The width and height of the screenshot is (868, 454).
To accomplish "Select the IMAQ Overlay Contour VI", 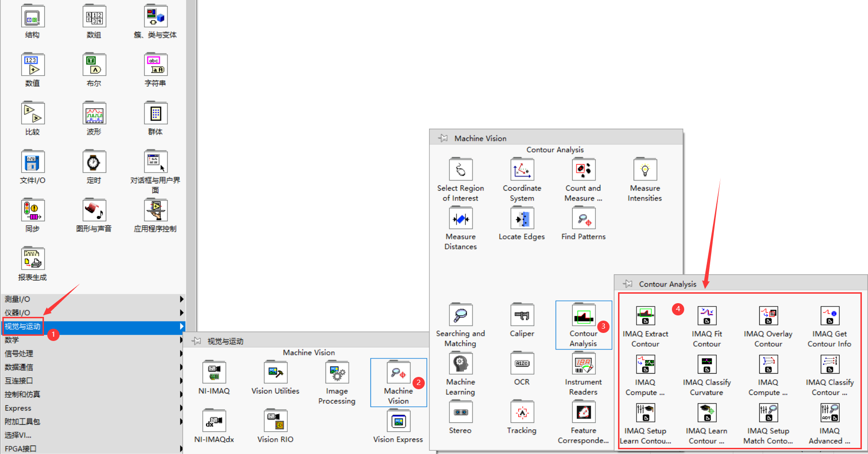I will [x=768, y=315].
